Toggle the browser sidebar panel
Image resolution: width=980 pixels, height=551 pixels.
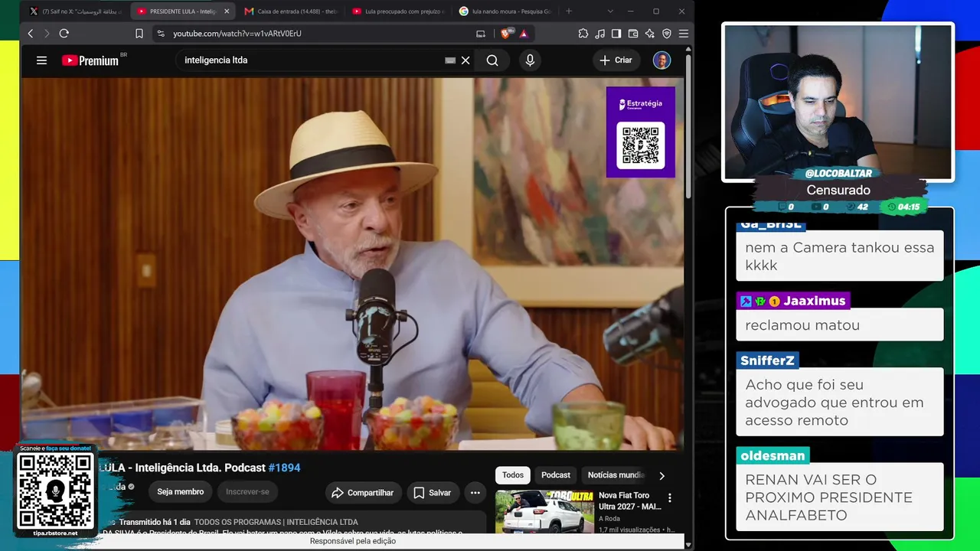pyautogui.click(x=616, y=34)
